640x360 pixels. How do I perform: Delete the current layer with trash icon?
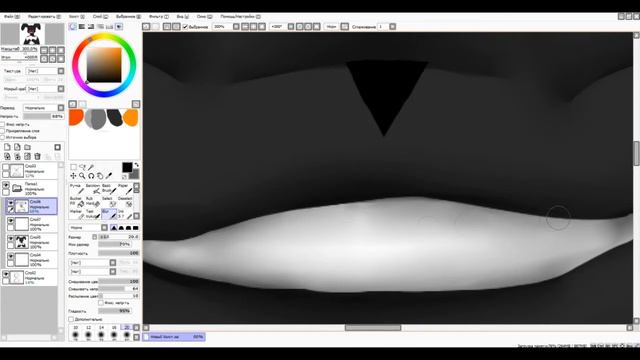pyautogui.click(x=38, y=156)
